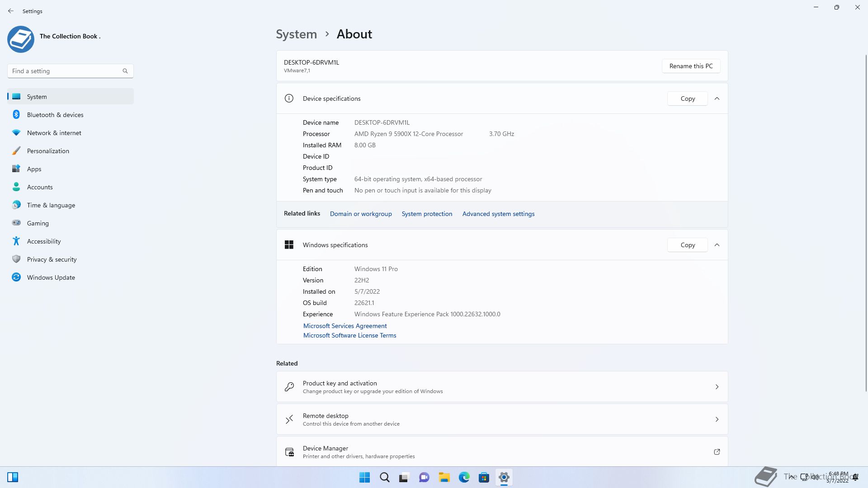Select the processor name text

point(409,134)
